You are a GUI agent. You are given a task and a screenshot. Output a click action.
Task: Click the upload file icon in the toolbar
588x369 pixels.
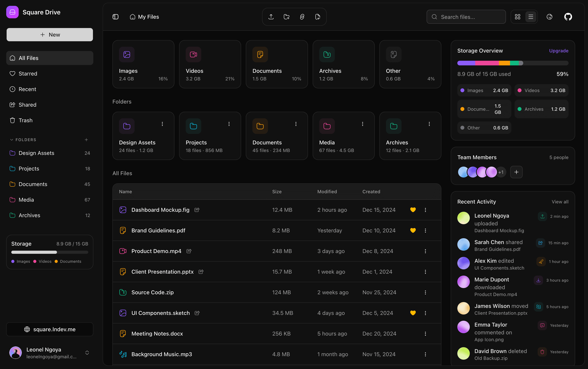click(x=271, y=17)
